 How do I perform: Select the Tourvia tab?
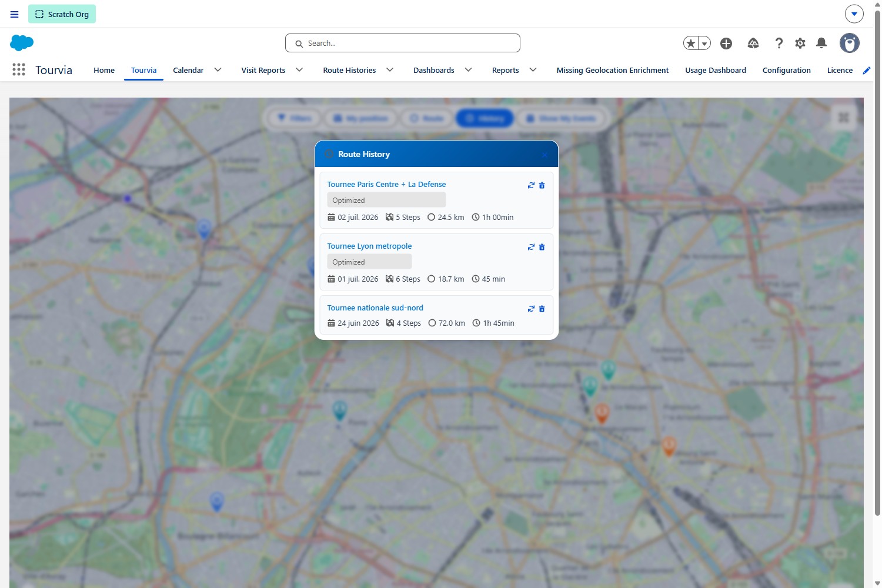pos(143,70)
